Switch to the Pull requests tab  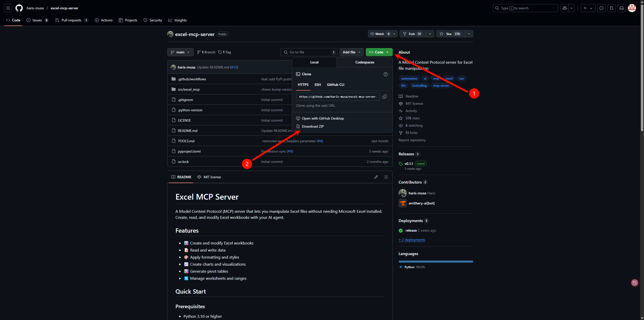coord(72,20)
